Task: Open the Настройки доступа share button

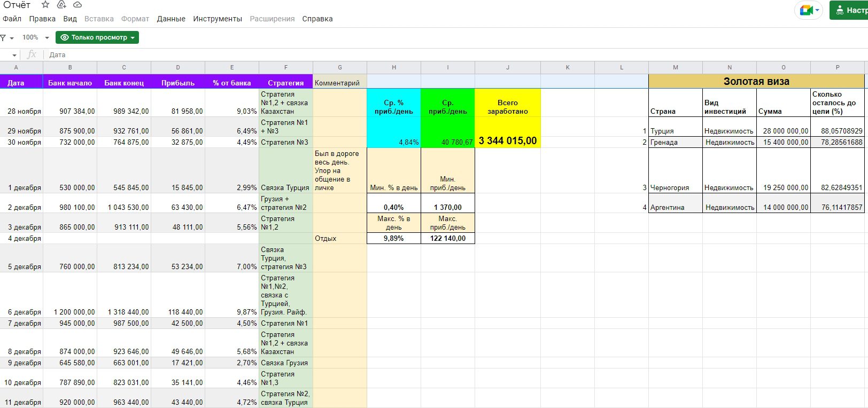Action: point(850,10)
